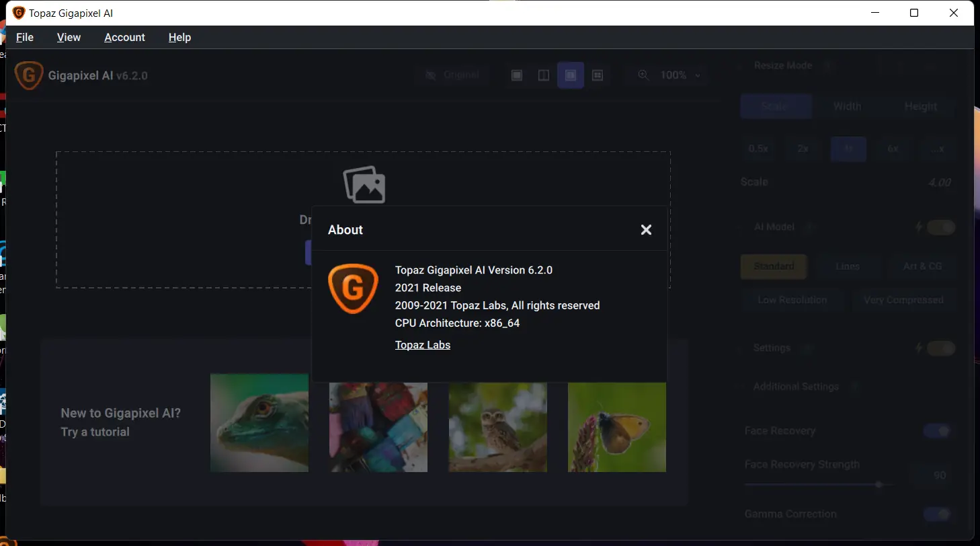Select the Very Compressed AI model
Image resolution: width=980 pixels, height=546 pixels.
coord(903,300)
